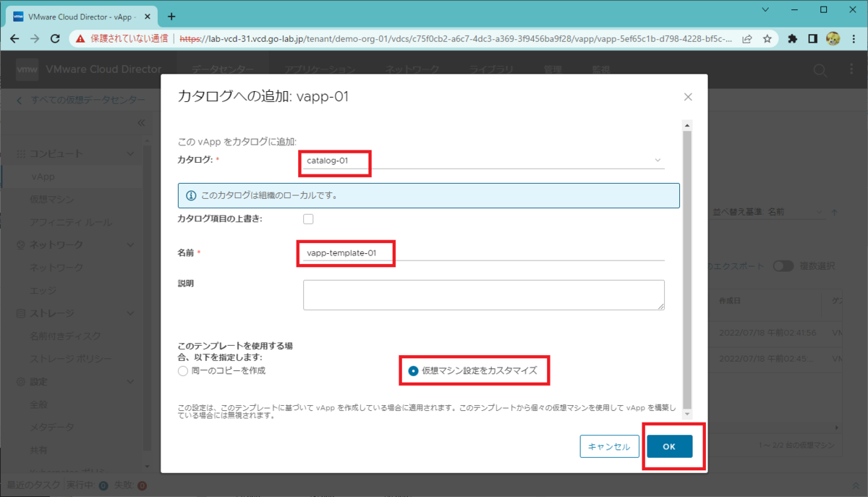Click the share page icon in address bar
Image resolution: width=868 pixels, height=497 pixels.
(x=746, y=38)
